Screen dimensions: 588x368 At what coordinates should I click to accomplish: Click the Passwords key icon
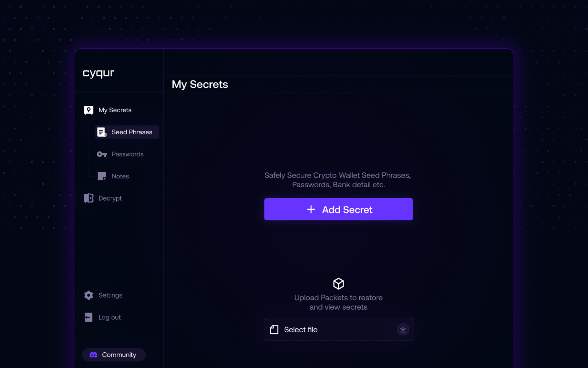tap(102, 154)
